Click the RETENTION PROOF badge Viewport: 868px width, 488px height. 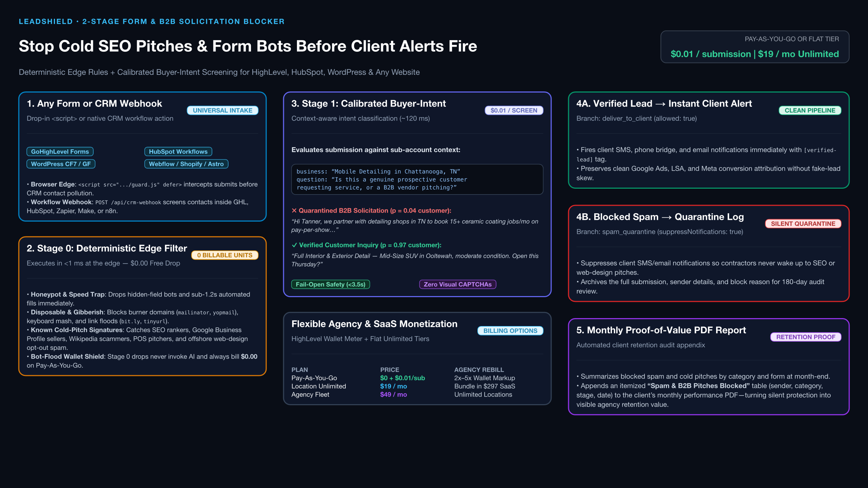[806, 337]
